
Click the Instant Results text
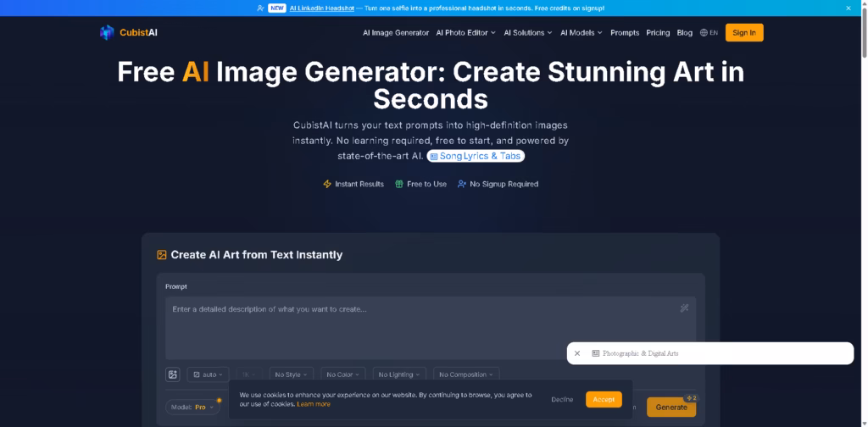pyautogui.click(x=359, y=184)
